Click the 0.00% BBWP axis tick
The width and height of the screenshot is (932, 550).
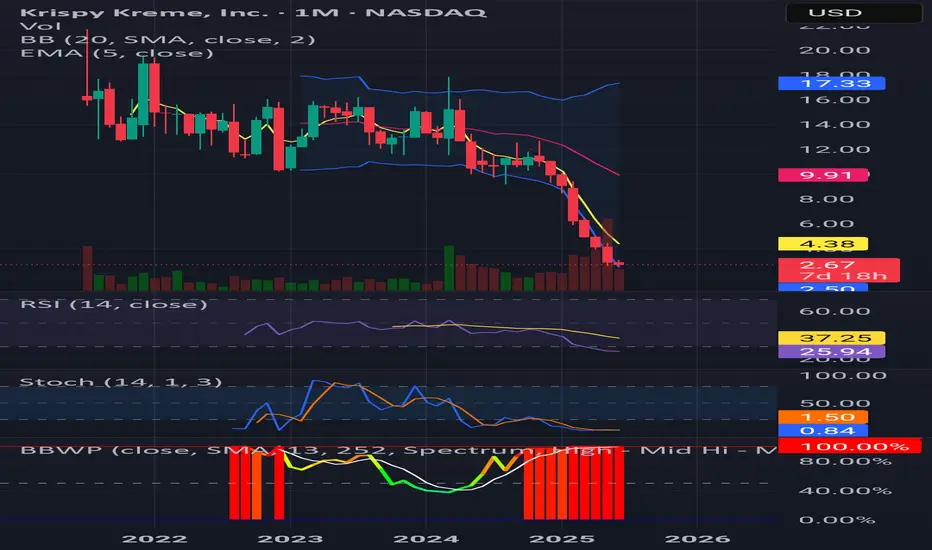(x=837, y=520)
